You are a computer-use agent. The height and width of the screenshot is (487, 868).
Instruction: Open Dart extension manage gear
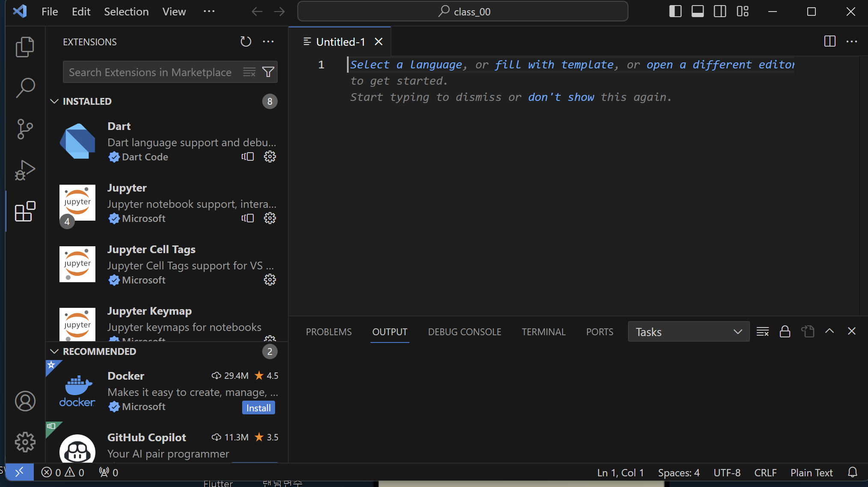270,156
